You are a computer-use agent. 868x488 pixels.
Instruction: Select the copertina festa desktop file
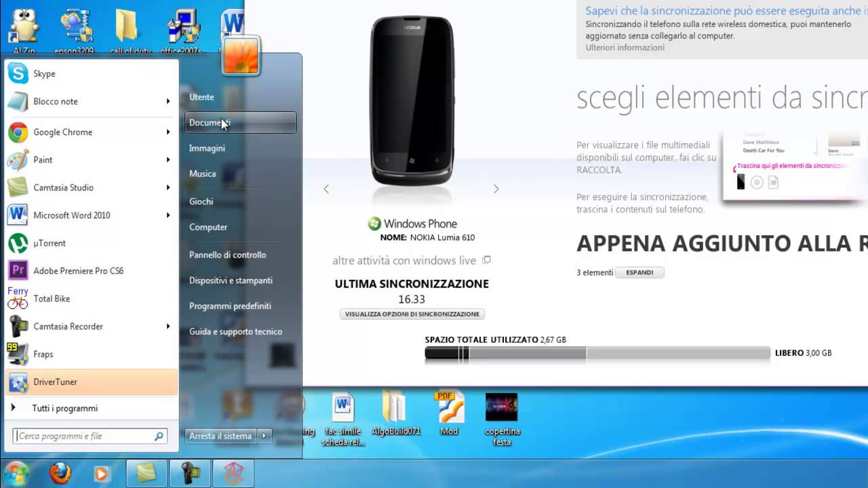point(502,420)
